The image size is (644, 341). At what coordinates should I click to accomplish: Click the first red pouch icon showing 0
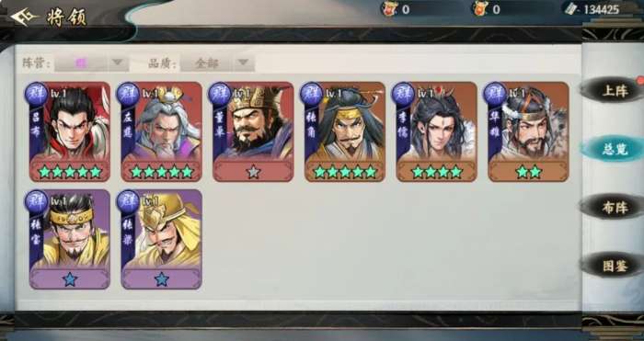(x=390, y=9)
